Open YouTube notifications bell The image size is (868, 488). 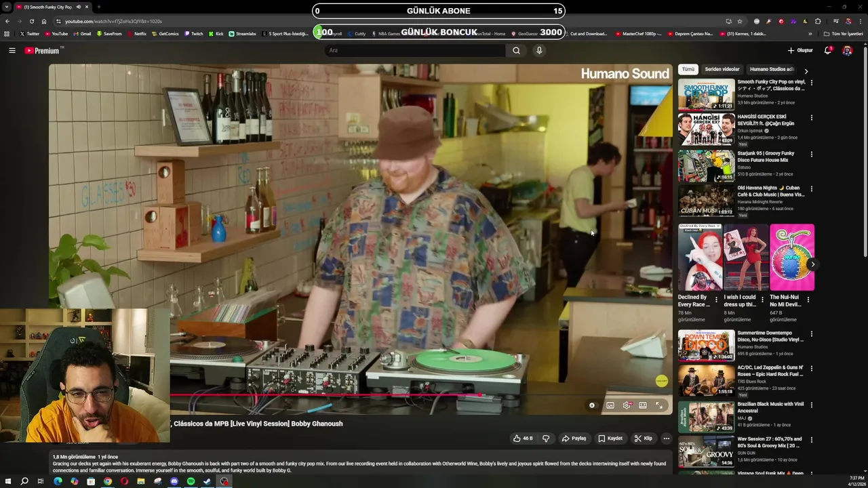828,50
